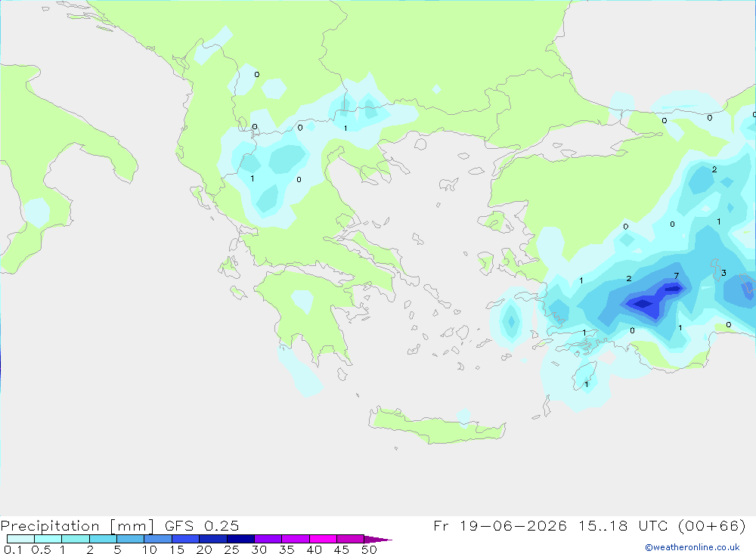This screenshot has width=756, height=554.
Task: Click the '25' legend scale label
Action: tap(231, 549)
